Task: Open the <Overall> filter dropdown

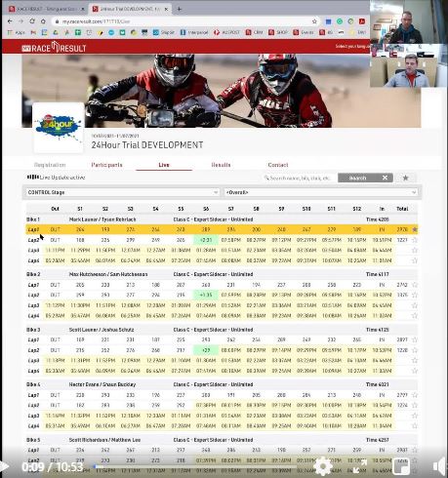Action: (x=321, y=192)
